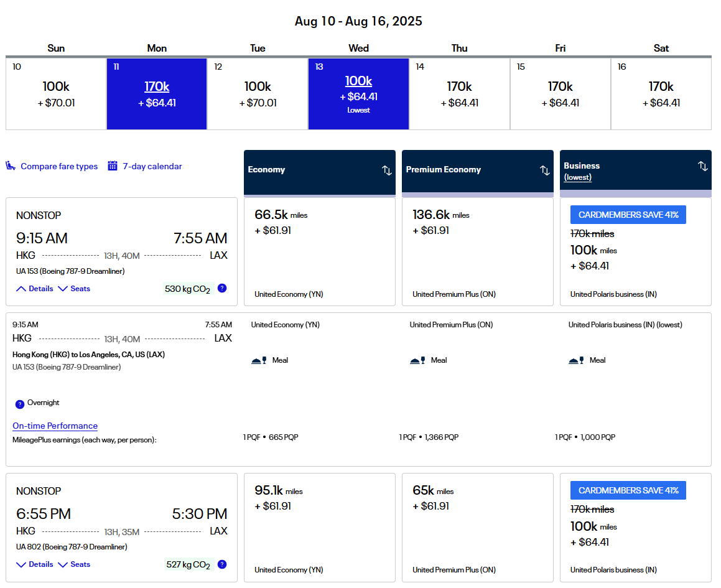Expand Seats for flight UA 802
721x588 pixels.
point(74,564)
